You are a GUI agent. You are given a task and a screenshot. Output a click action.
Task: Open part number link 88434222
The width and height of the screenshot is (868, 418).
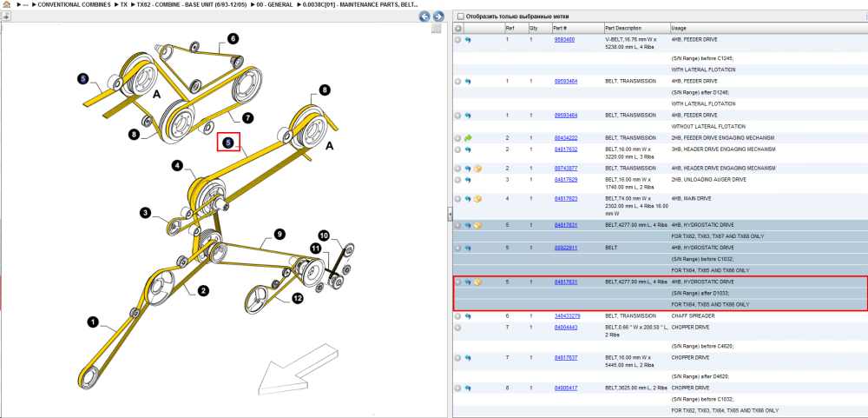tap(566, 137)
